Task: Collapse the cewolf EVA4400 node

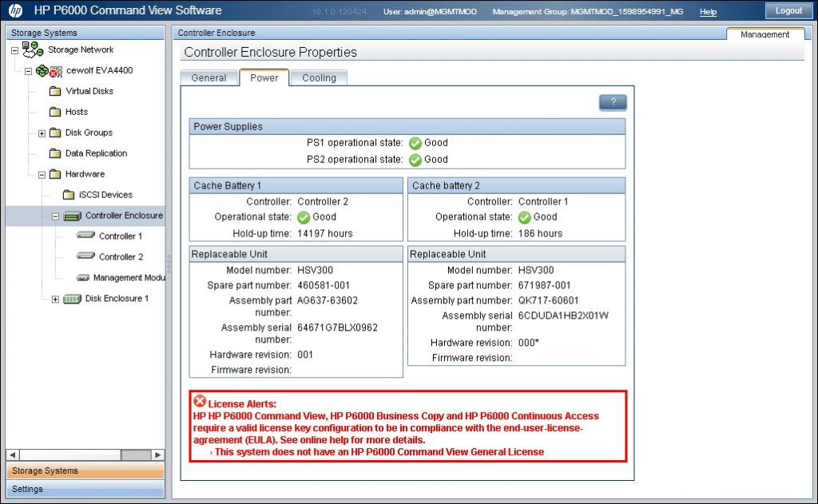Action: pos(28,71)
